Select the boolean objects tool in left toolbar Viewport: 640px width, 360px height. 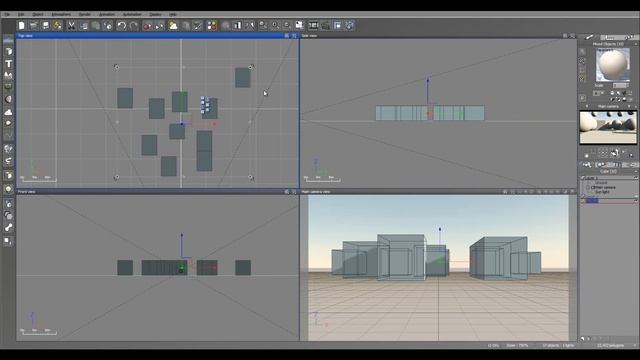click(8, 216)
